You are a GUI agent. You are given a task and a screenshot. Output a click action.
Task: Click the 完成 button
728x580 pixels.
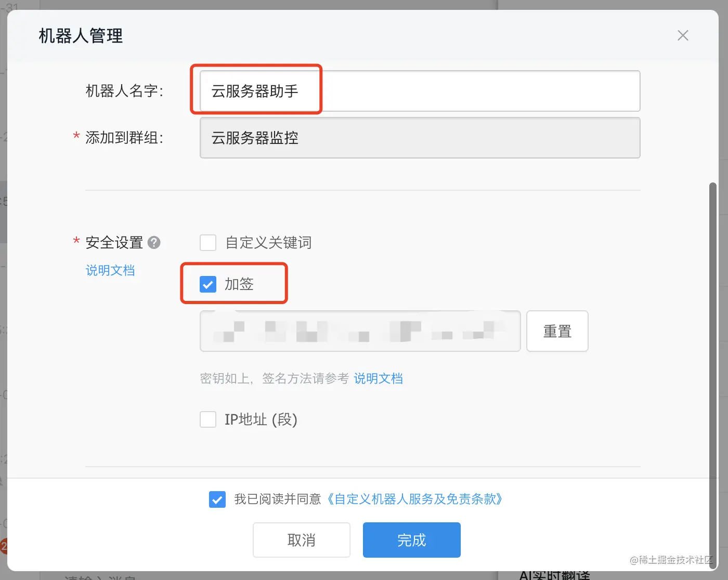(x=412, y=540)
